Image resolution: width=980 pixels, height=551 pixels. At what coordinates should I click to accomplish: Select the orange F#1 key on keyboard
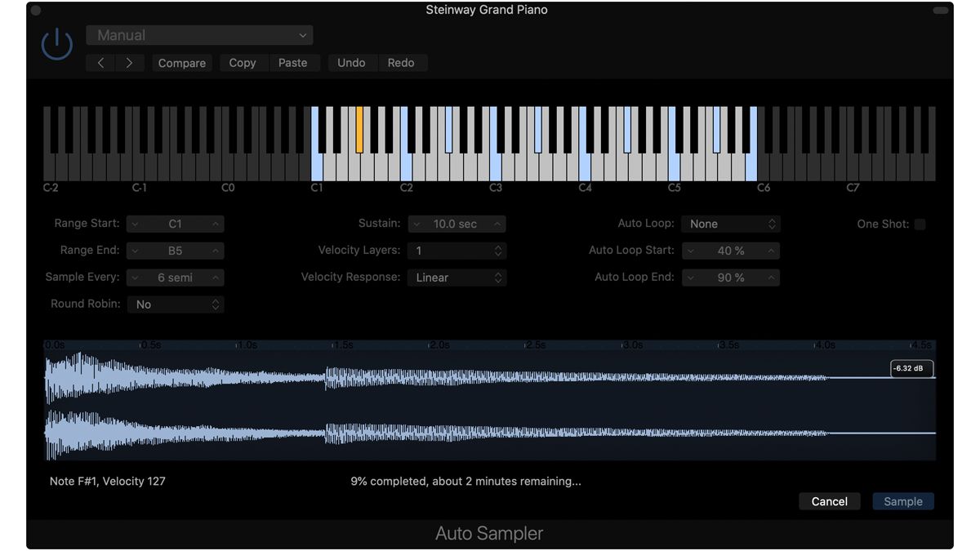(x=359, y=129)
